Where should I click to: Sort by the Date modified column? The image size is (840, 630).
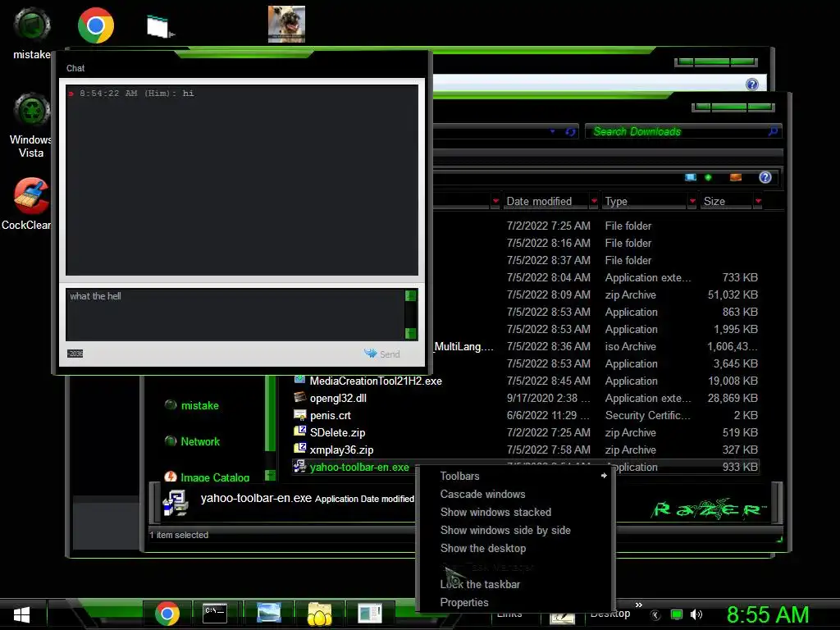539,202
